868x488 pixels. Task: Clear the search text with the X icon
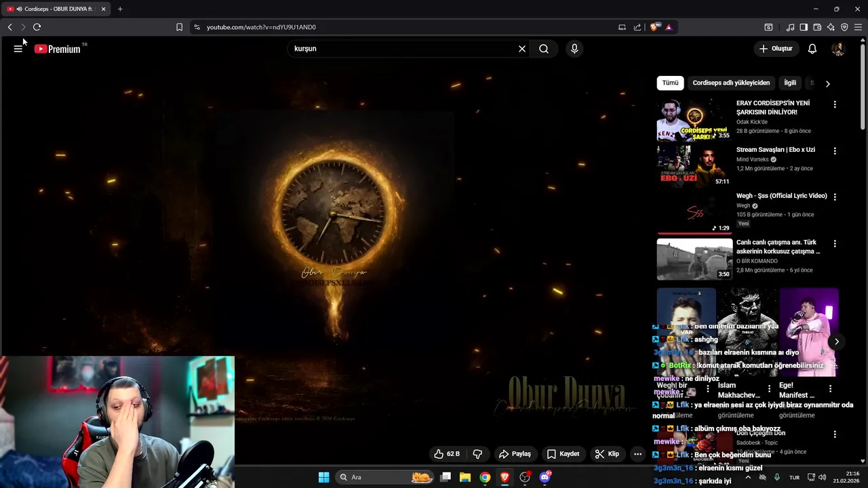(x=522, y=49)
